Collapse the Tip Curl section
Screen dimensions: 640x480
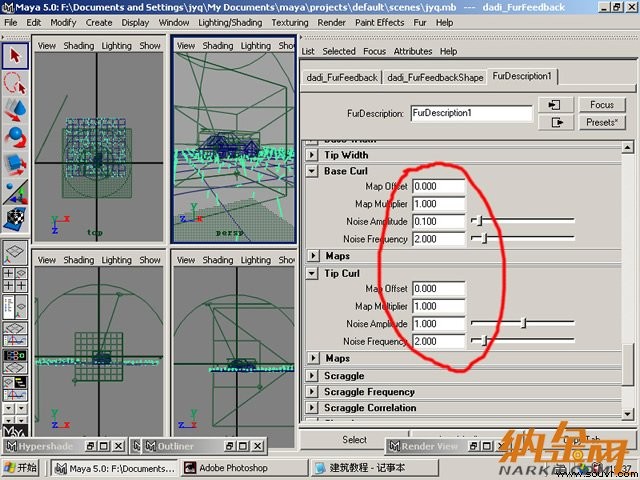(x=312, y=273)
